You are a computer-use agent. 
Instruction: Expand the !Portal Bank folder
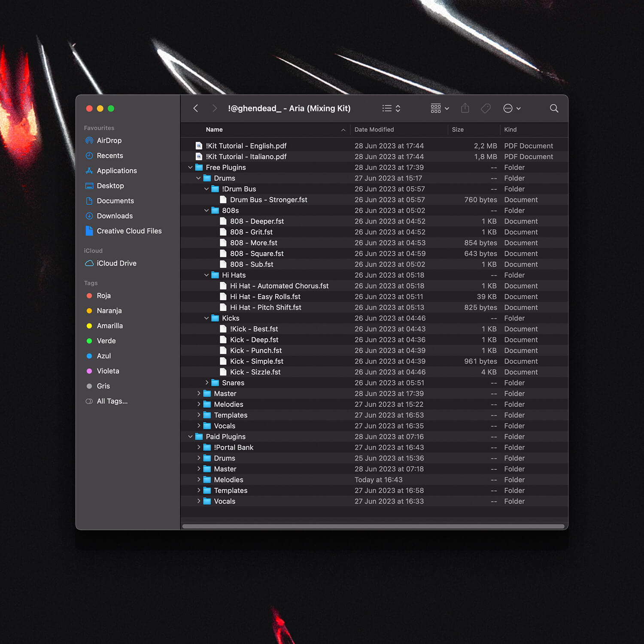pyautogui.click(x=198, y=447)
